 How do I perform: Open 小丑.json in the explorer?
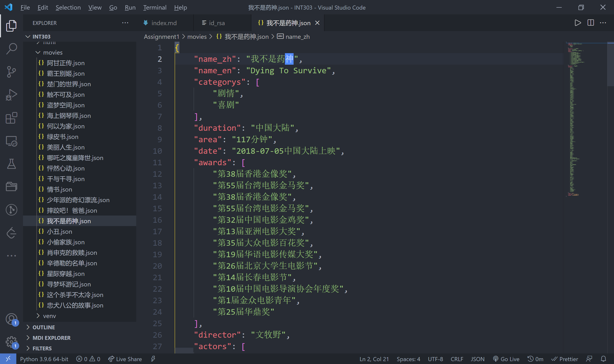59,232
